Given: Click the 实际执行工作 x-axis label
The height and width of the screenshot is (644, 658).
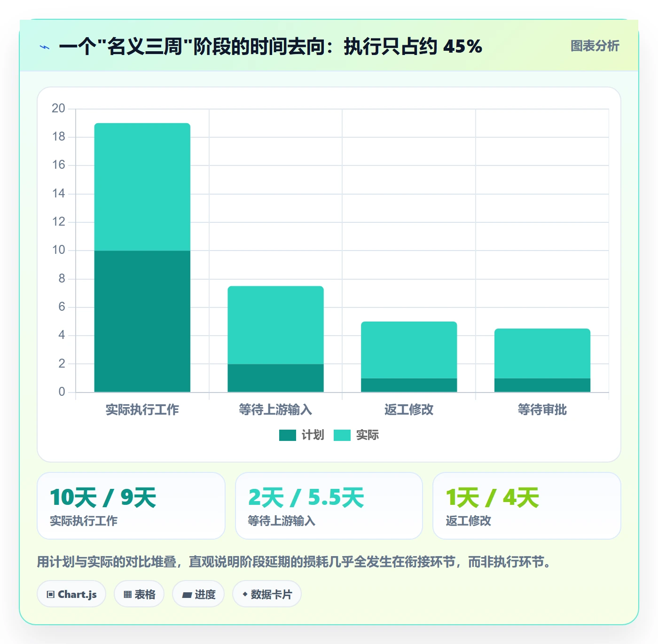Looking at the screenshot, I should 142,410.
